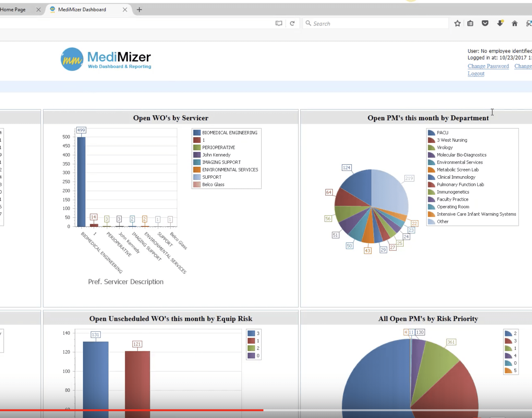Save the page to Pocket
The image size is (532, 418).
[x=485, y=23]
